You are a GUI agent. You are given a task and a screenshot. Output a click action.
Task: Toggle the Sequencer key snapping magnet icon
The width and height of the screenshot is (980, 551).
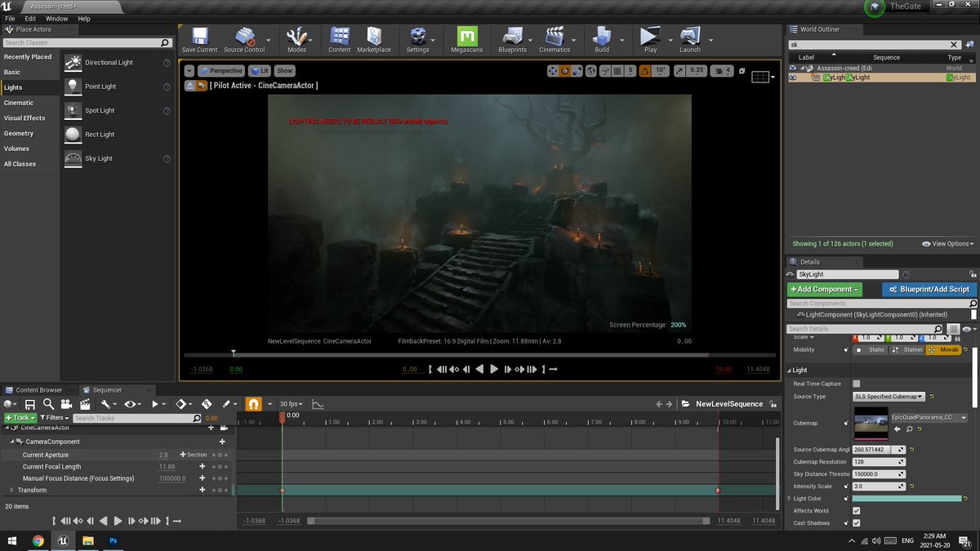[253, 404]
